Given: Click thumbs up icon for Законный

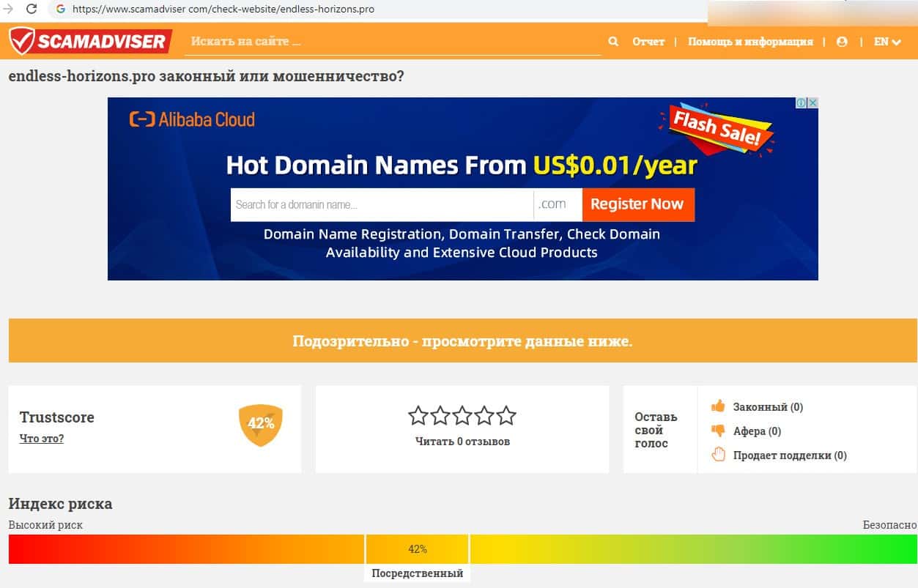Looking at the screenshot, I should point(718,406).
